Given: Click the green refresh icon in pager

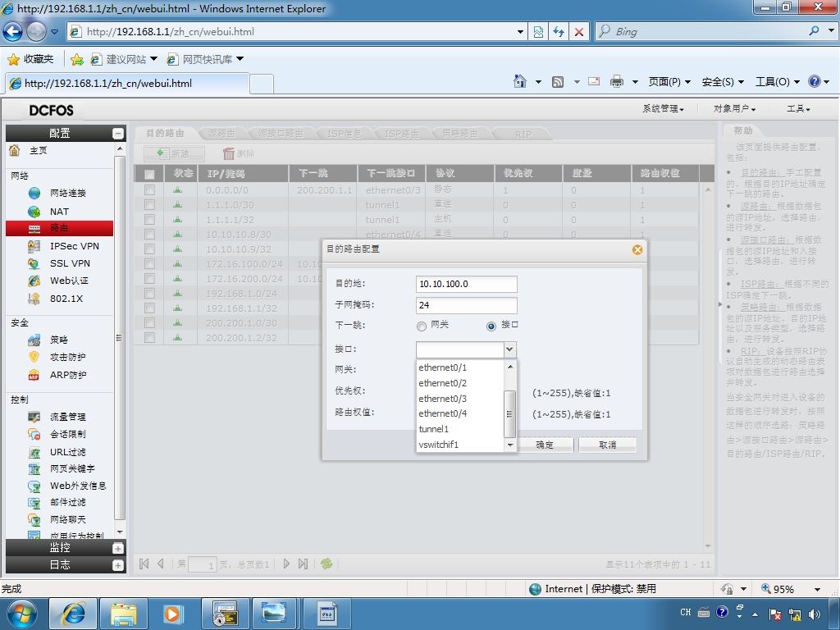Looking at the screenshot, I should (x=326, y=564).
